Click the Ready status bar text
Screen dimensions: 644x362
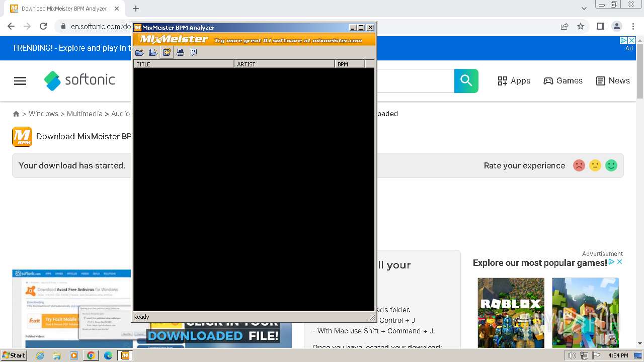pos(141,317)
